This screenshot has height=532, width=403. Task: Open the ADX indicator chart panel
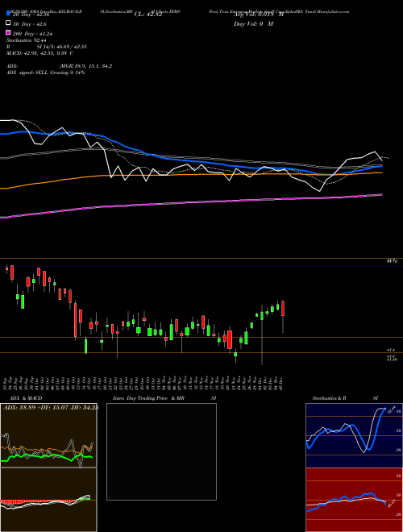tap(48, 435)
